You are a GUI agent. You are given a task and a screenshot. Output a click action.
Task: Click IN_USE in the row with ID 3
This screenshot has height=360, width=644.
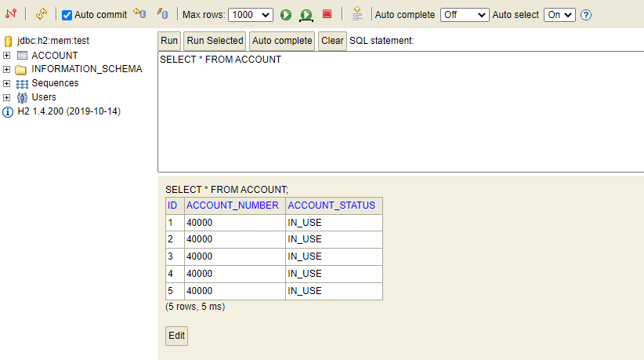(334, 256)
